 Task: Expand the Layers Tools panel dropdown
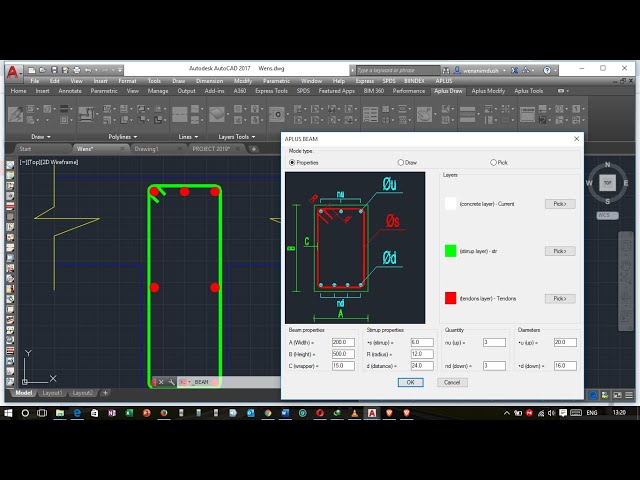point(236,136)
